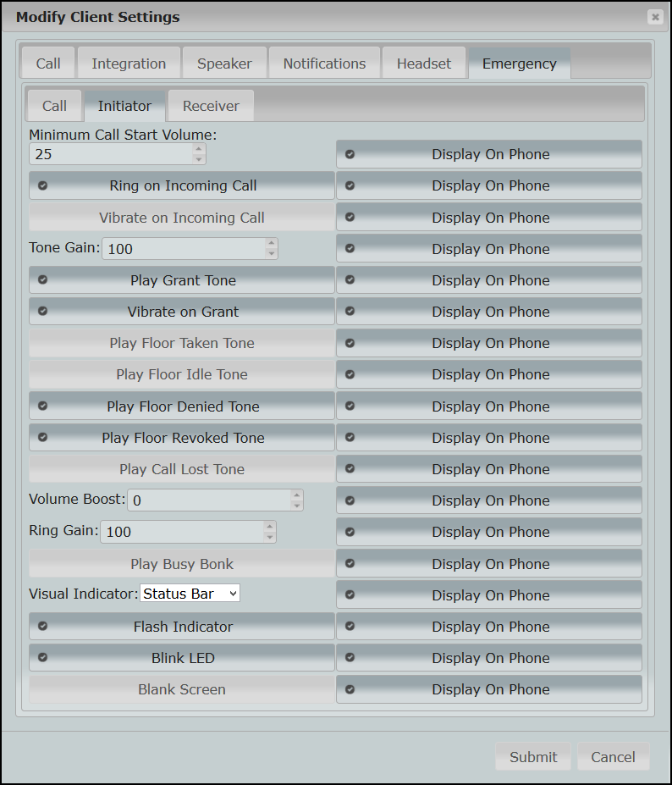
Task: Open the Visual Indicator dropdown
Action: pyautogui.click(x=190, y=594)
